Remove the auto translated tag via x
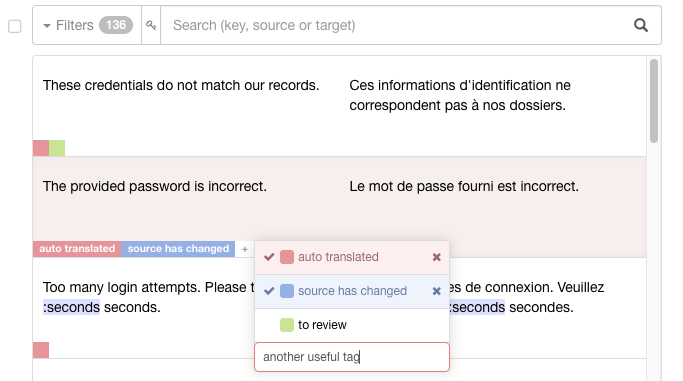683x381 pixels. point(436,257)
